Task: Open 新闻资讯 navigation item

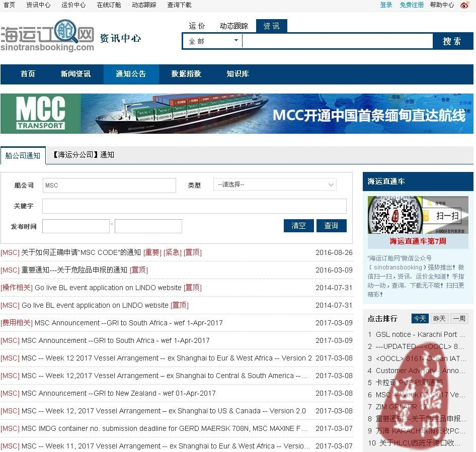Action: point(75,74)
